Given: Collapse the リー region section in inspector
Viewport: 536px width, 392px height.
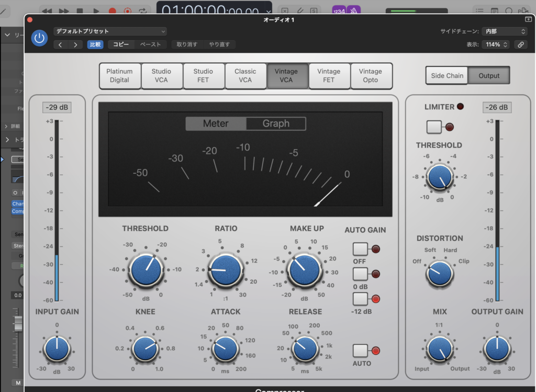Looking at the screenshot, I should (x=7, y=35).
